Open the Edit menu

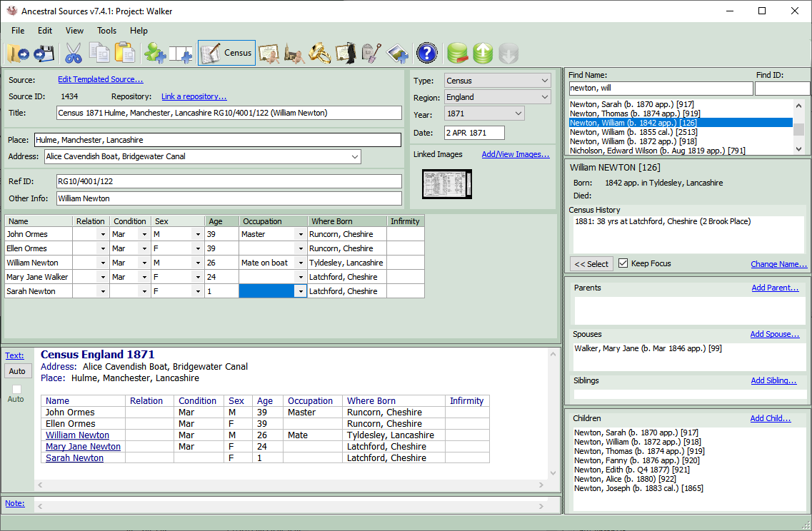tap(45, 31)
